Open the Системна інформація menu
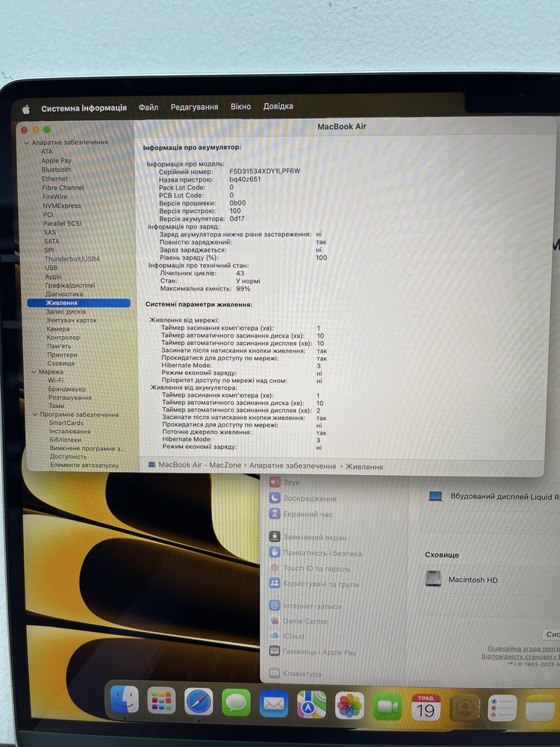This screenshot has width=560, height=747. click(x=84, y=108)
